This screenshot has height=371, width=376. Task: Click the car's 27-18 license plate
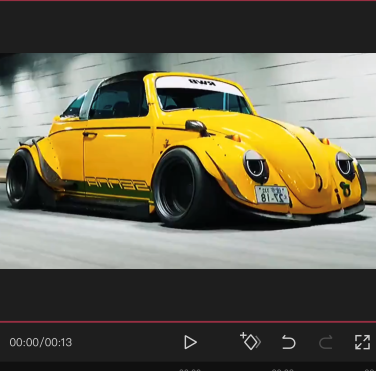pyautogui.click(x=272, y=195)
